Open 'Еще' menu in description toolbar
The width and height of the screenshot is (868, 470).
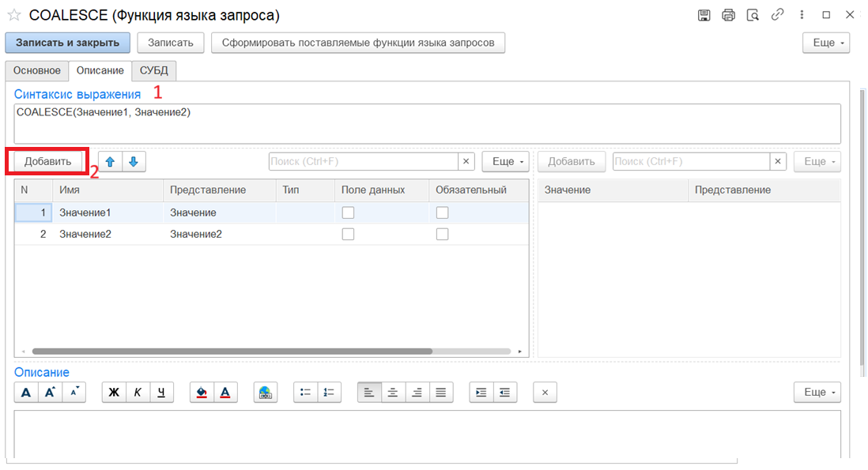(x=817, y=393)
